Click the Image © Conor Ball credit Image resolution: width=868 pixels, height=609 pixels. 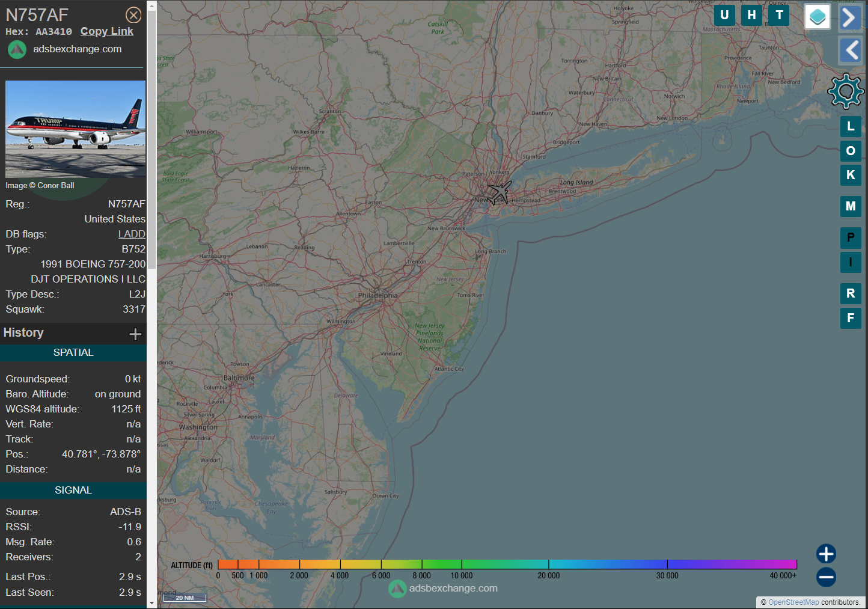coord(40,186)
